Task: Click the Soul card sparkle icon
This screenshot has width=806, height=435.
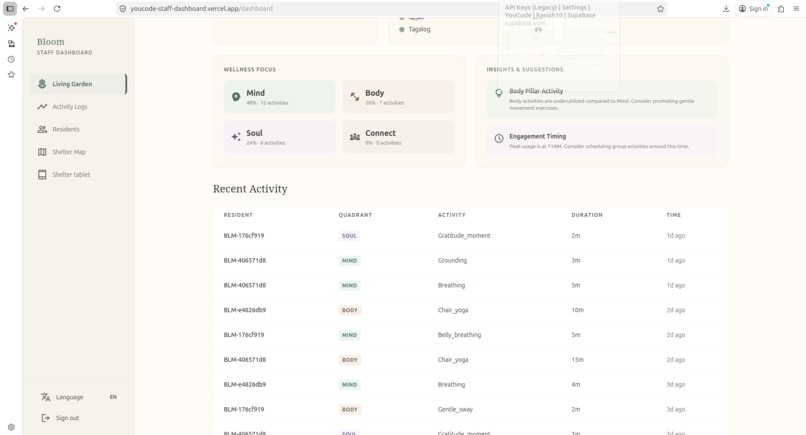Action: point(236,137)
